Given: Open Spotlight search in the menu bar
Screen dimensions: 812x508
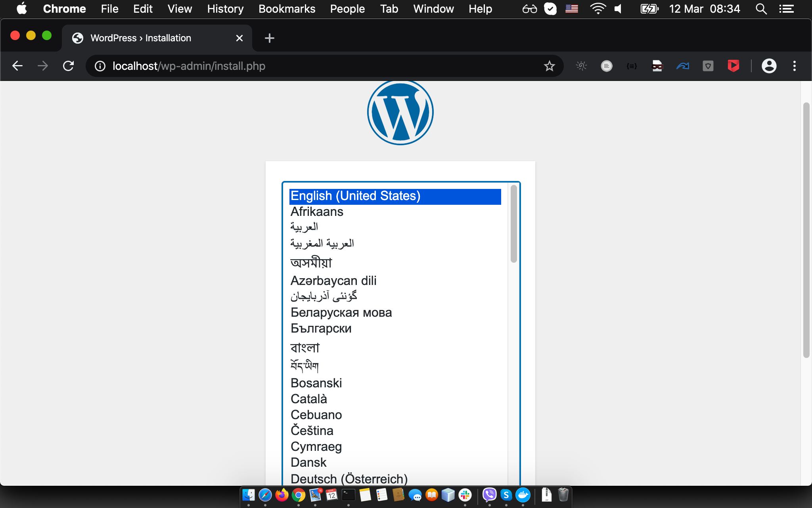Looking at the screenshot, I should coord(760,8).
